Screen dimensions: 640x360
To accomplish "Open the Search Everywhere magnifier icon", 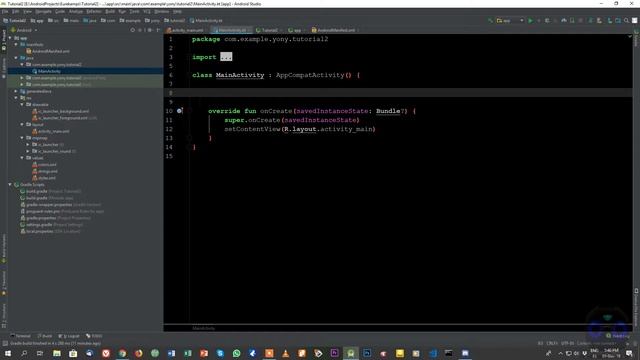I will click(x=626, y=20).
